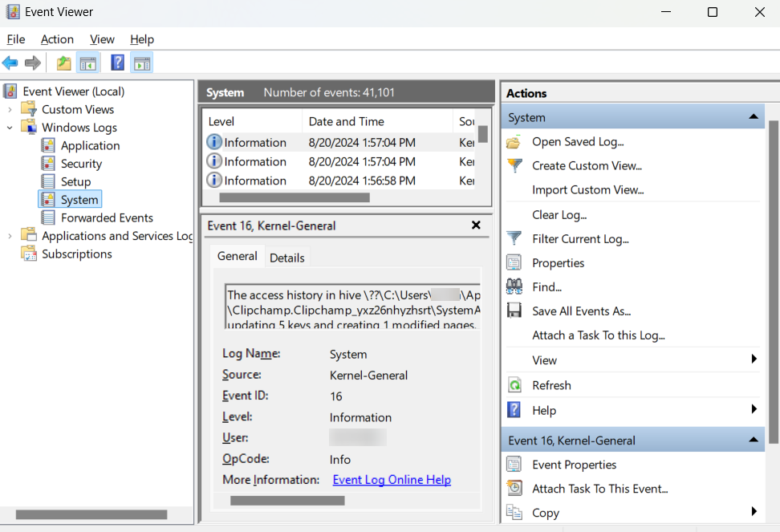
Task: Collapse the System actions section header
Action: click(x=753, y=117)
